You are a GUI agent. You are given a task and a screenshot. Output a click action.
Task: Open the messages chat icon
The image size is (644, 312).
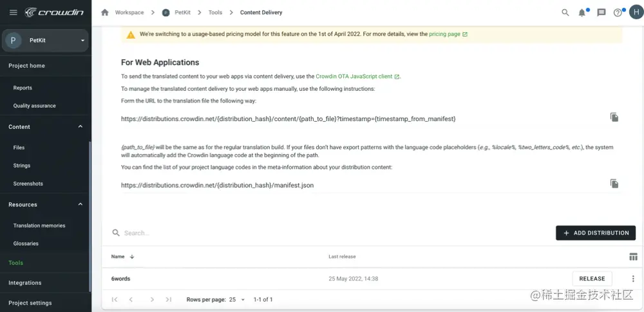(x=601, y=12)
